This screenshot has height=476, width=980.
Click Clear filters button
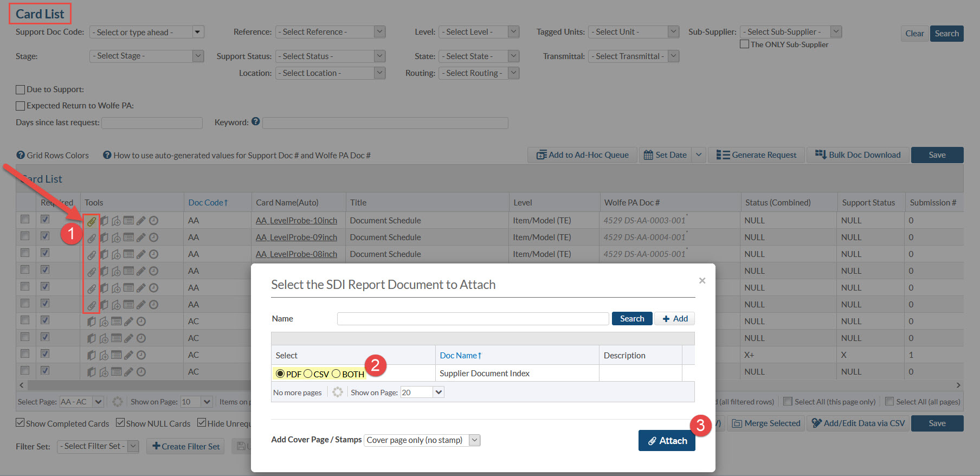pos(914,34)
